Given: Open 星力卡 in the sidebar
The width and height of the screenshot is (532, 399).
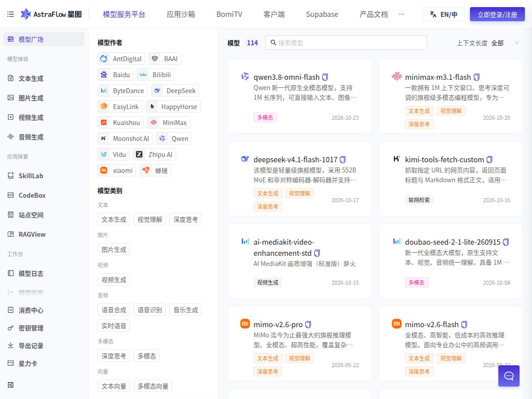Looking at the screenshot, I should (x=44, y=364).
